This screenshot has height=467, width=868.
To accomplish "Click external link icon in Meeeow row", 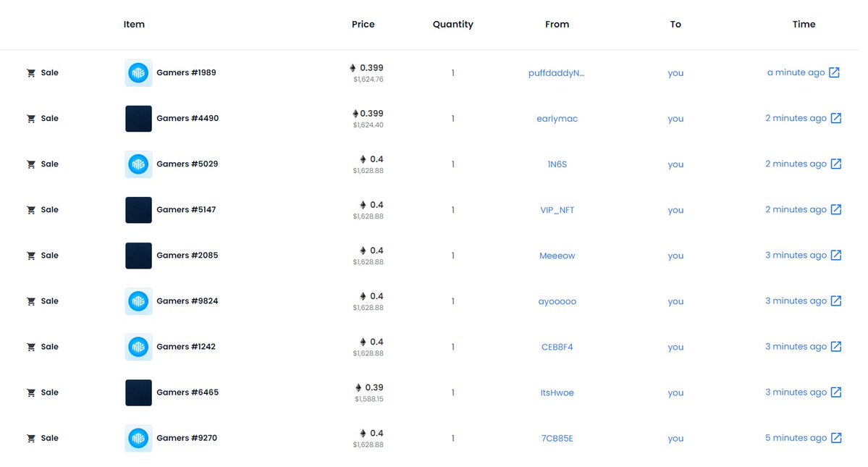I will point(835,255).
